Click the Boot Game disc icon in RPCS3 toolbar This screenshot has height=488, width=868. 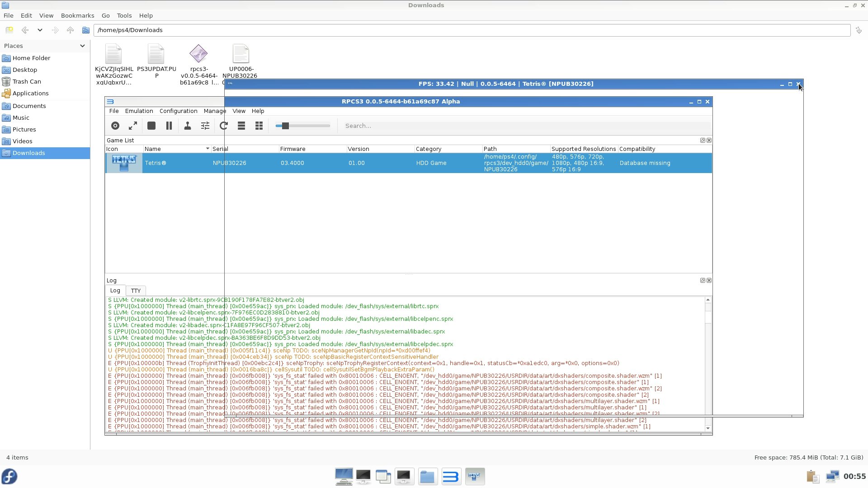click(115, 126)
